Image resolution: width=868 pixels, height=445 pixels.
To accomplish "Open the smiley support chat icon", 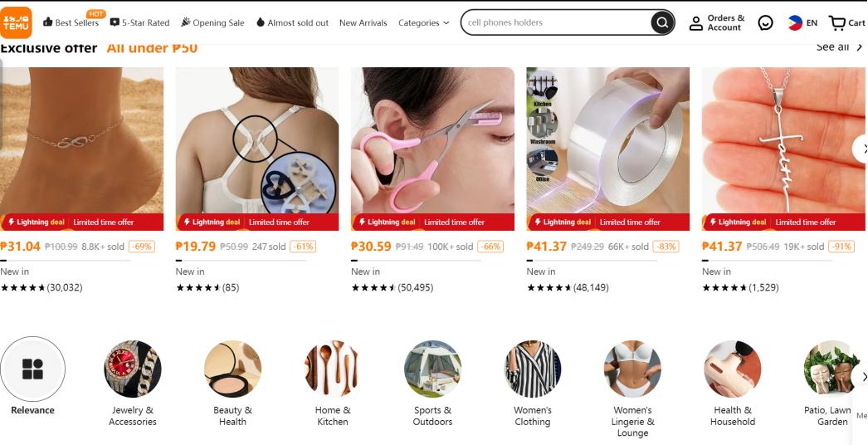I will point(766,22).
